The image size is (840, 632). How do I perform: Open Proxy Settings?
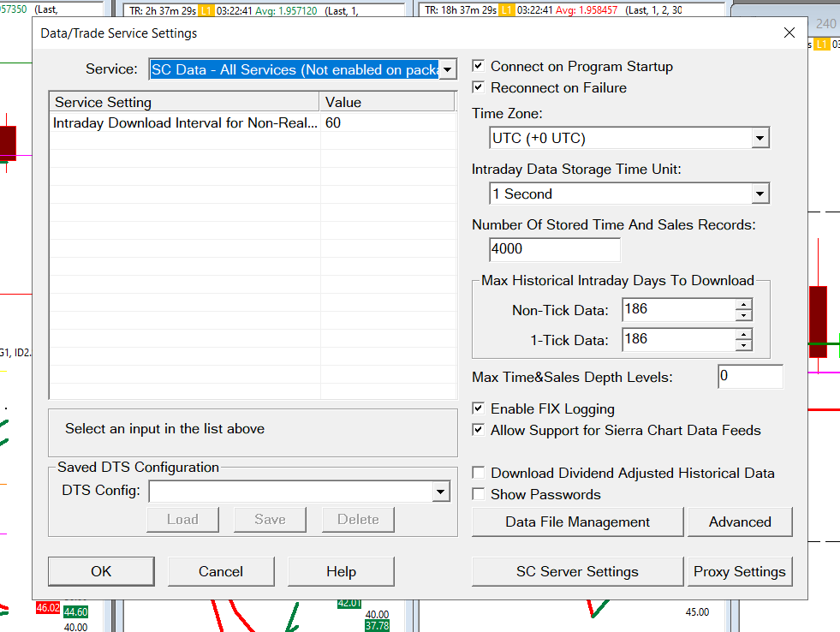pos(740,571)
